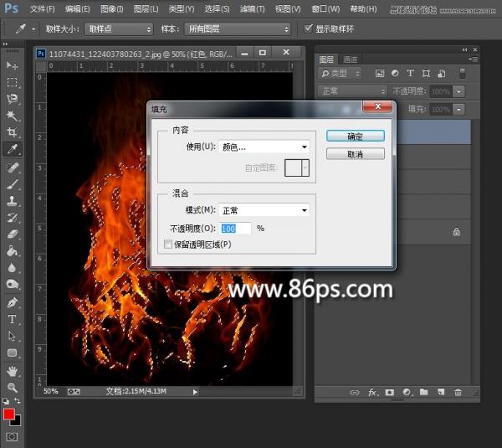This screenshot has height=448, width=502.
Task: Click the 确定 button
Action: (355, 136)
